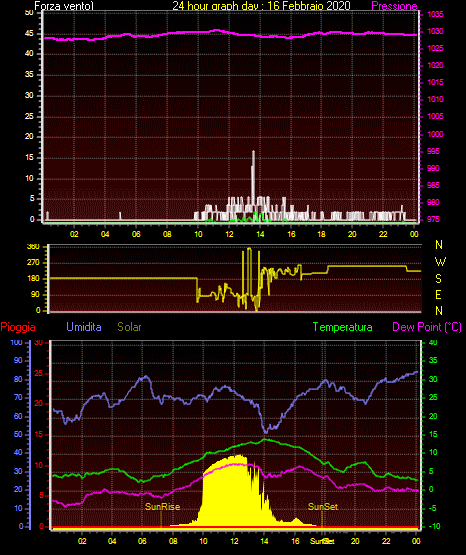Image resolution: width=466 pixels, height=555 pixels.
Task: Click the Dew Point (°C) legend label
Action: (427, 327)
